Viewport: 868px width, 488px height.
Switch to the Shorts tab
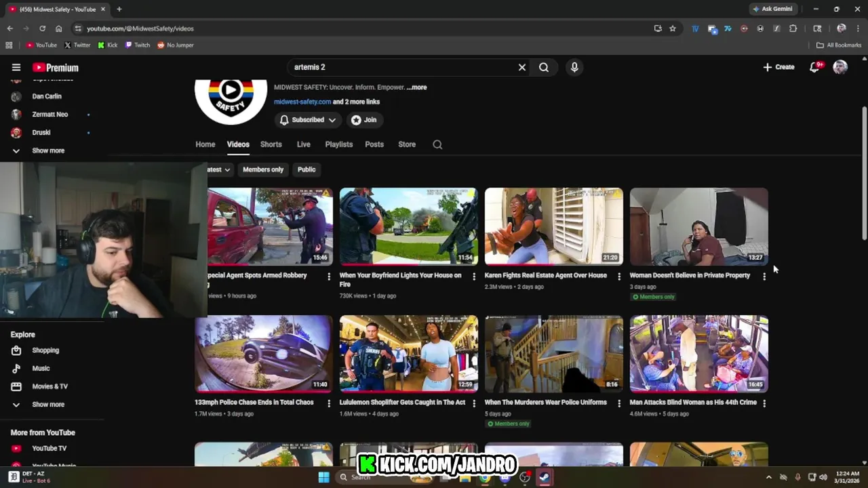[271, 144]
